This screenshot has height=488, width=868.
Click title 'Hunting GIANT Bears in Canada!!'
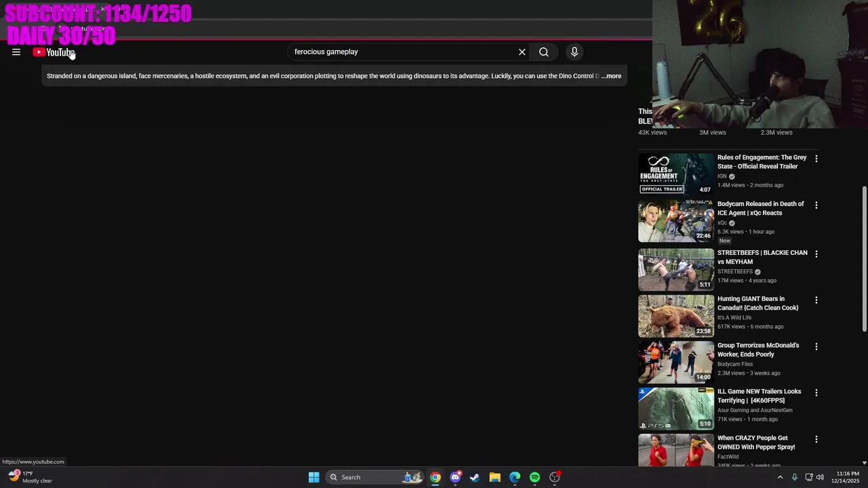(758, 303)
